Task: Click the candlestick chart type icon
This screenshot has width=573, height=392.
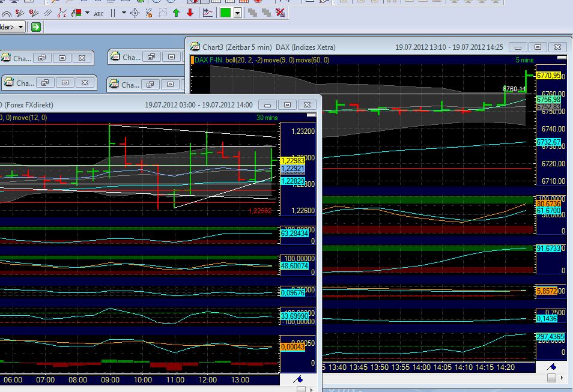Action: click(x=76, y=14)
